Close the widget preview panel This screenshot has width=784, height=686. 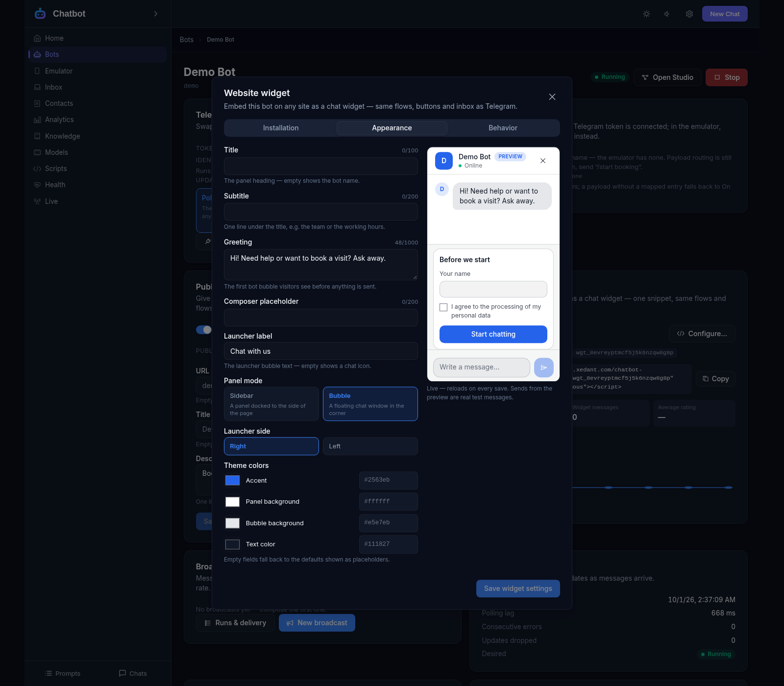click(543, 161)
